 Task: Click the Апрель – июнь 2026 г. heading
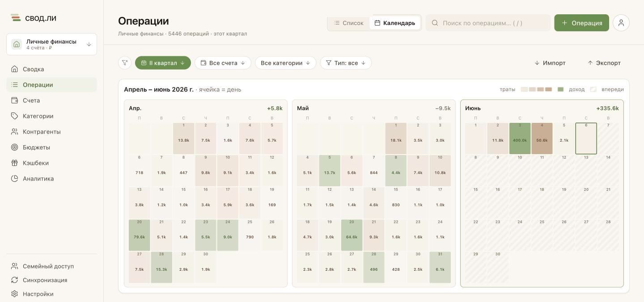tap(159, 89)
